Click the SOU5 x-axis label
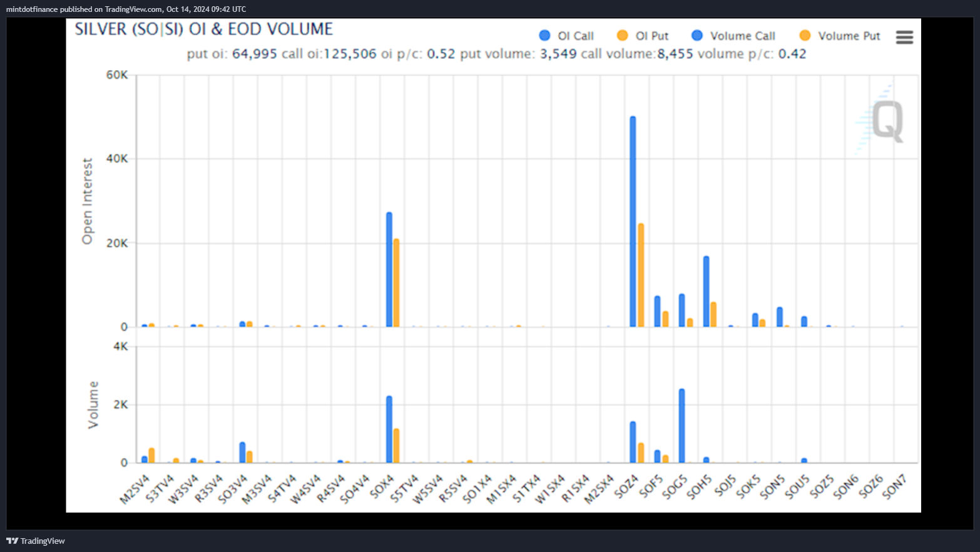980x552 pixels. coord(797,487)
